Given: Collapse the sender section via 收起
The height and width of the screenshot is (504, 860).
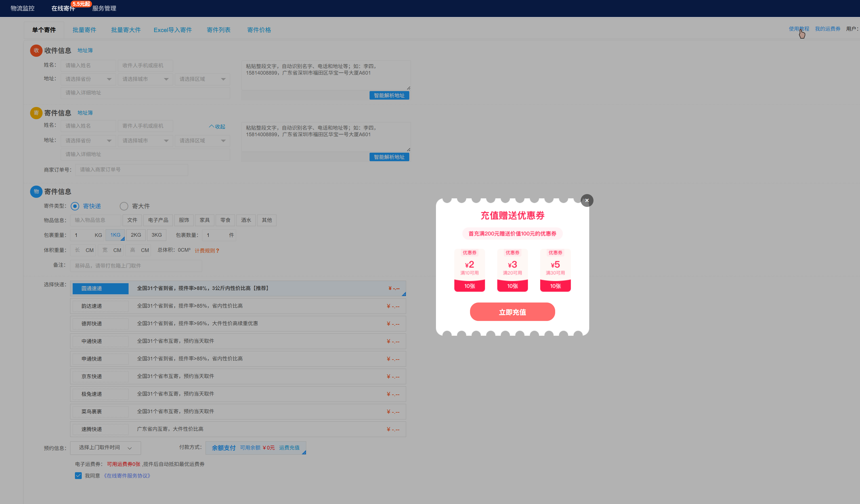Looking at the screenshot, I should (217, 127).
